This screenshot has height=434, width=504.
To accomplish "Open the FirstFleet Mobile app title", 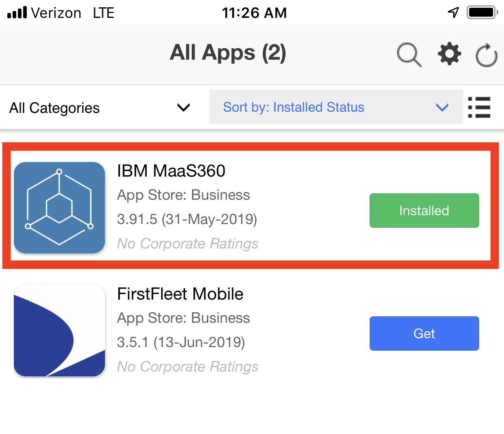I will pyautogui.click(x=180, y=294).
